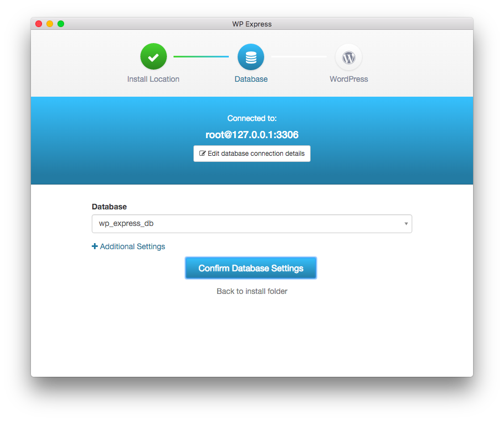
Task: Expand the Additional Settings section
Action: pos(132,246)
